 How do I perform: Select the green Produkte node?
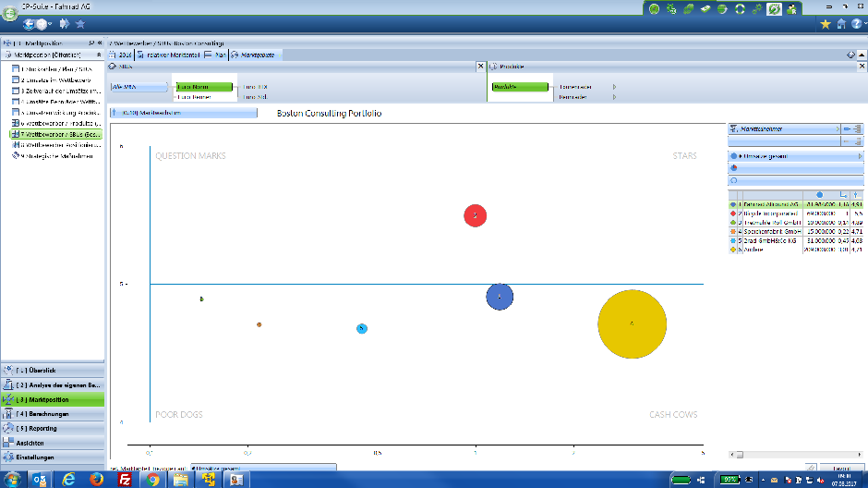pos(520,87)
